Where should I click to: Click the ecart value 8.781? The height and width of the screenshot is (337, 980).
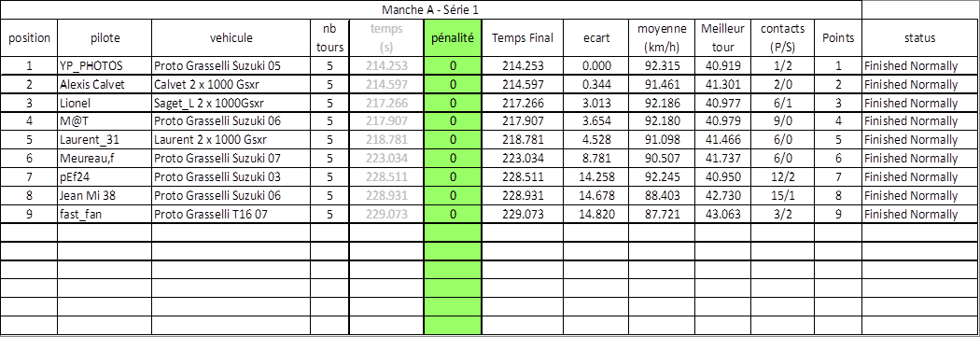[x=597, y=158]
